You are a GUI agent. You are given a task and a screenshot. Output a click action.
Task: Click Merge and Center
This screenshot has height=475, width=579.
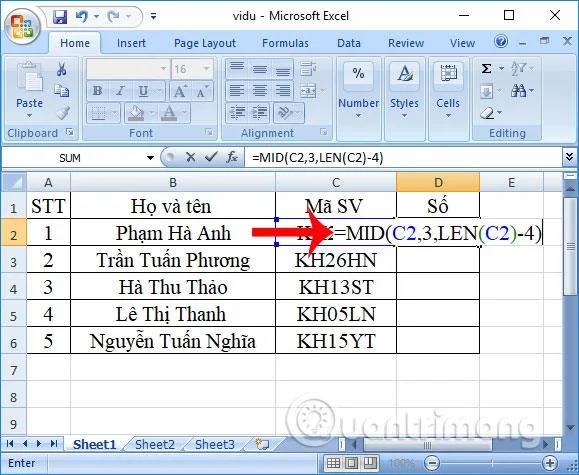click(308, 91)
